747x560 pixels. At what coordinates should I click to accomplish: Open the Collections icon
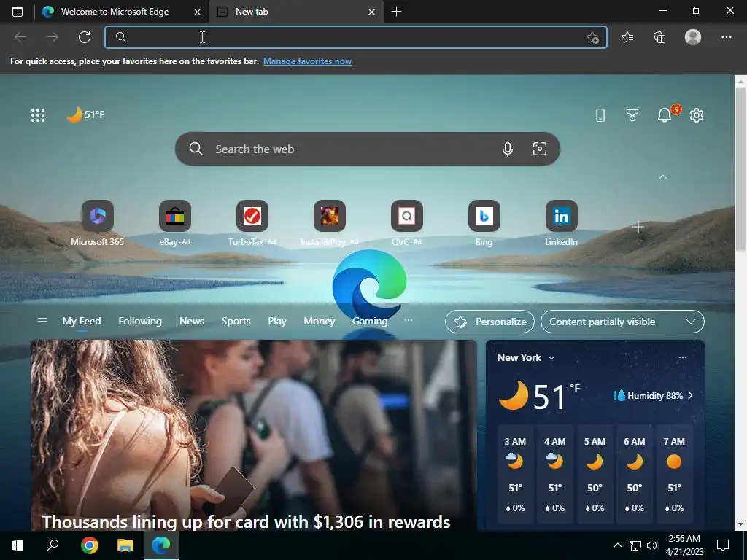(x=659, y=37)
